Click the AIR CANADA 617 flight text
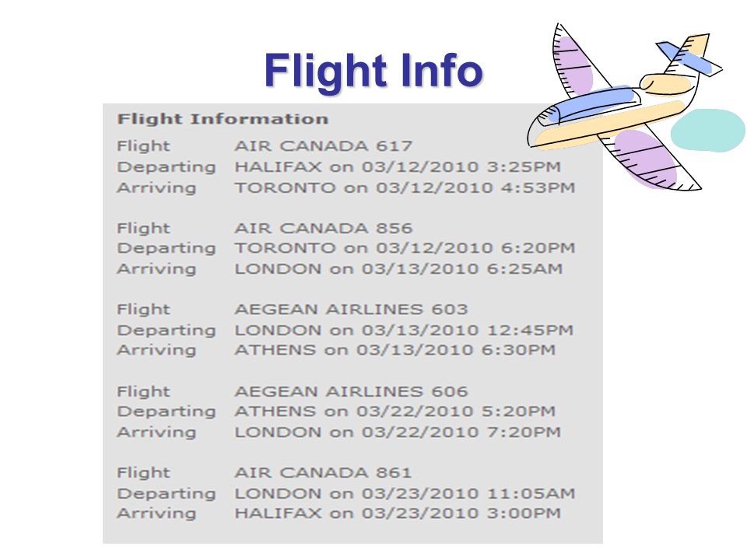747x560 pixels. click(323, 145)
